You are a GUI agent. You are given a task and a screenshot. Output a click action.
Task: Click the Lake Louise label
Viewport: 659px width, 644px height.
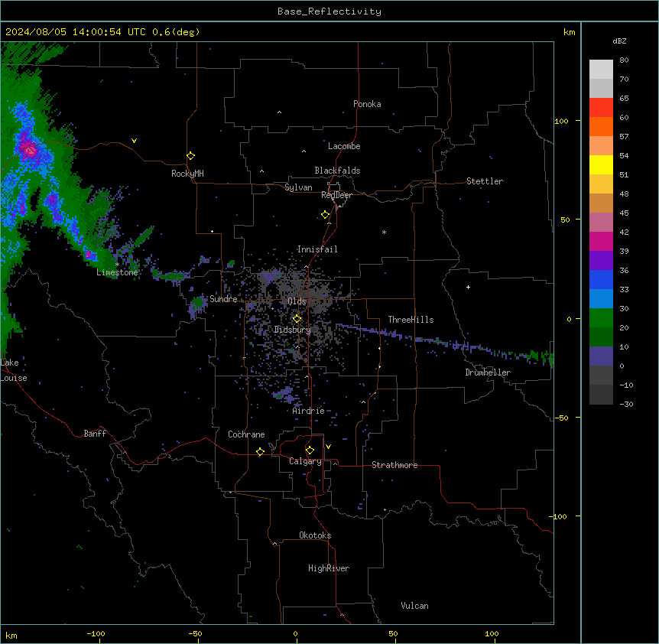click(14, 370)
